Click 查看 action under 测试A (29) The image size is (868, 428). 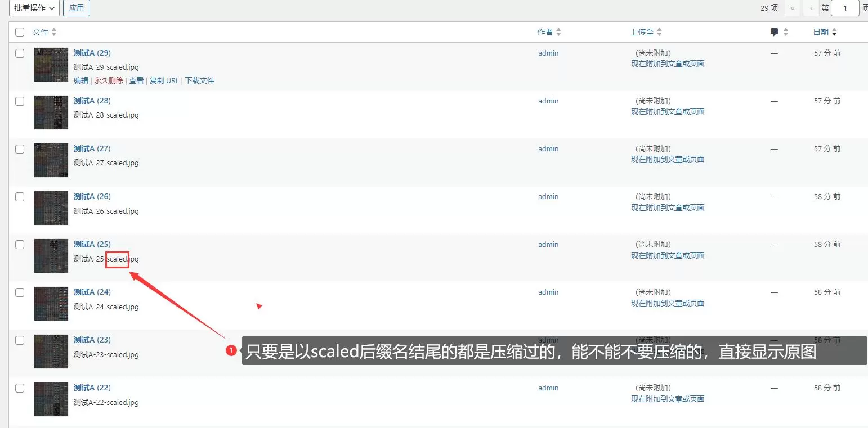click(136, 80)
